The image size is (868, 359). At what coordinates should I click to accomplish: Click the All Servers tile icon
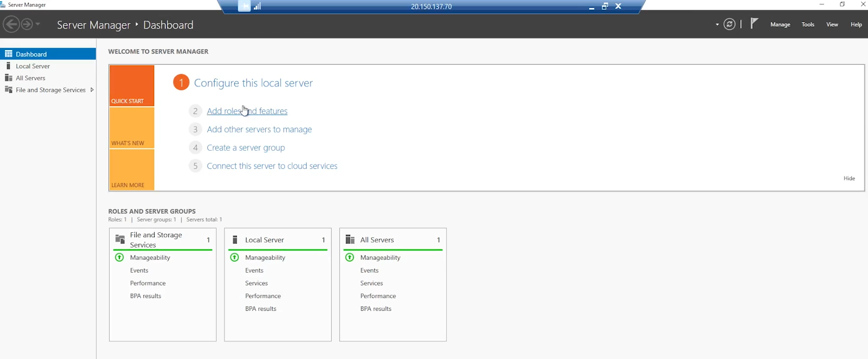coord(350,239)
